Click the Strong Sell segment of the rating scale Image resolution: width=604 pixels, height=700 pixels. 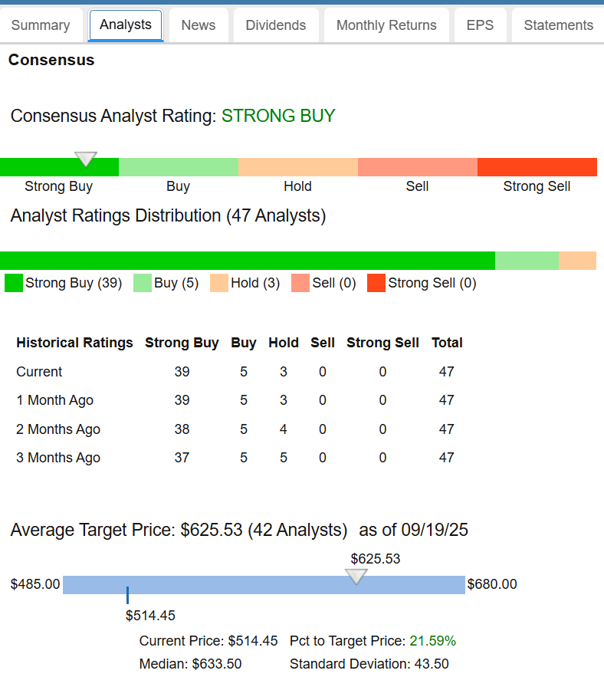pyautogui.click(x=537, y=167)
